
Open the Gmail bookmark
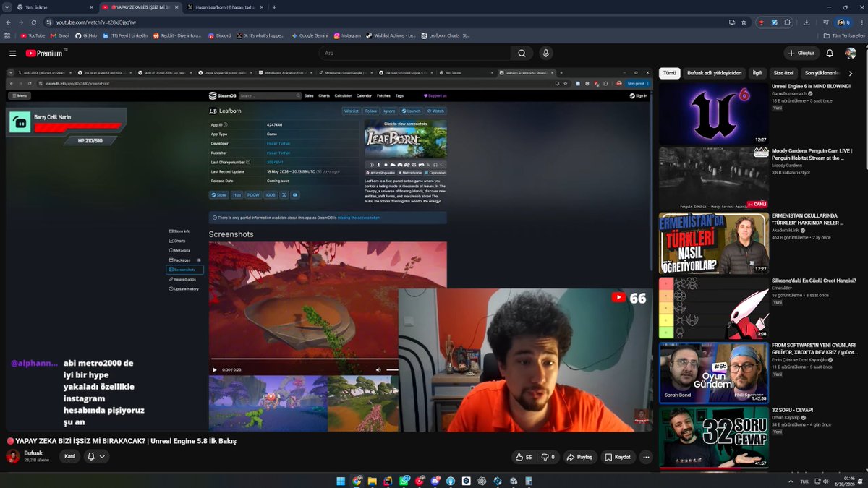point(60,35)
